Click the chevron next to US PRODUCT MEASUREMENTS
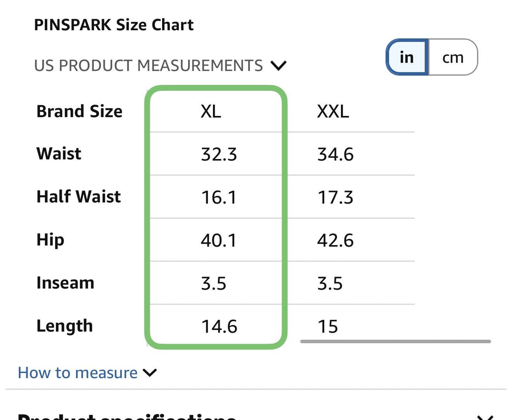 pos(279,66)
